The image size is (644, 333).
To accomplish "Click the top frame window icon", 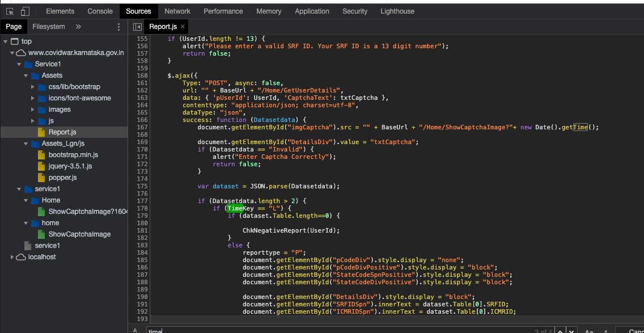I will click(15, 41).
